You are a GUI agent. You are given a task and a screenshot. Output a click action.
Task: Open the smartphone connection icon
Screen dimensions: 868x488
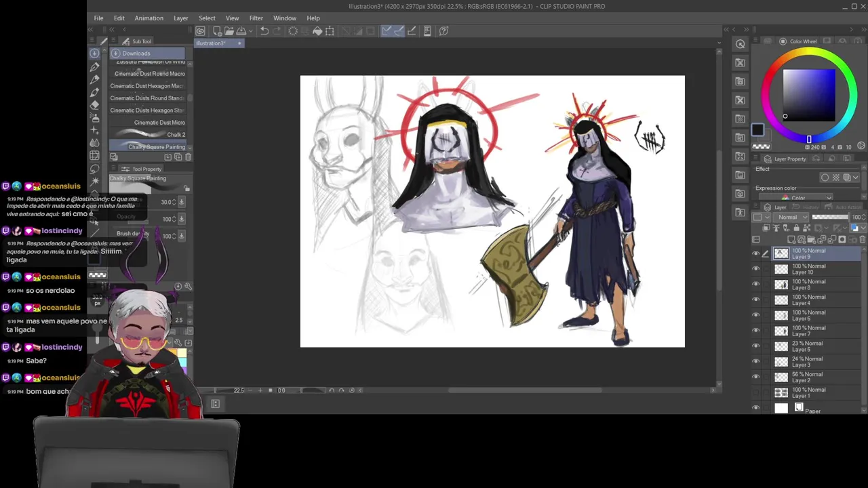click(x=427, y=30)
